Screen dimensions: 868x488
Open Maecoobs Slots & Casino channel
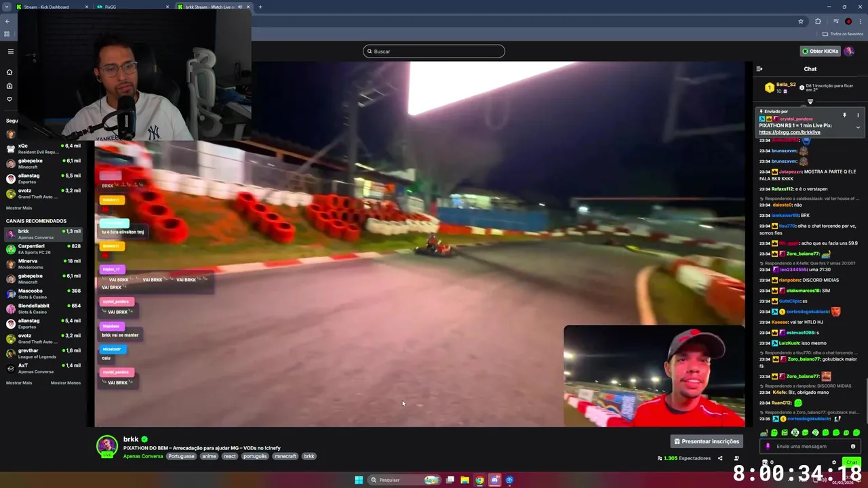pyautogui.click(x=43, y=293)
